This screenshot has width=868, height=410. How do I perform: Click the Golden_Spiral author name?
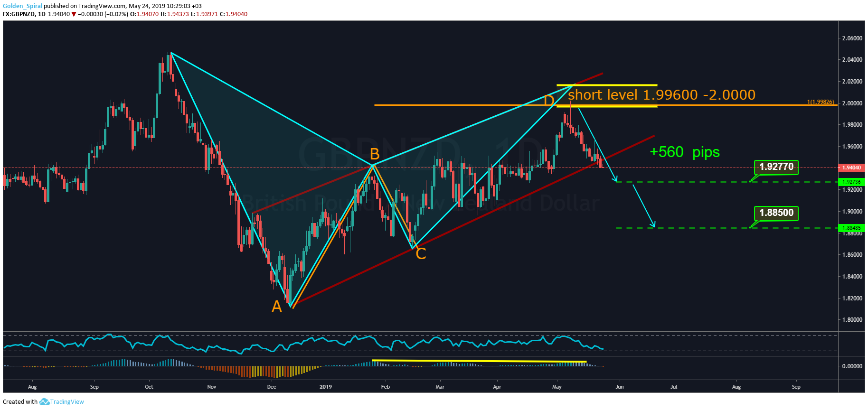22,6
